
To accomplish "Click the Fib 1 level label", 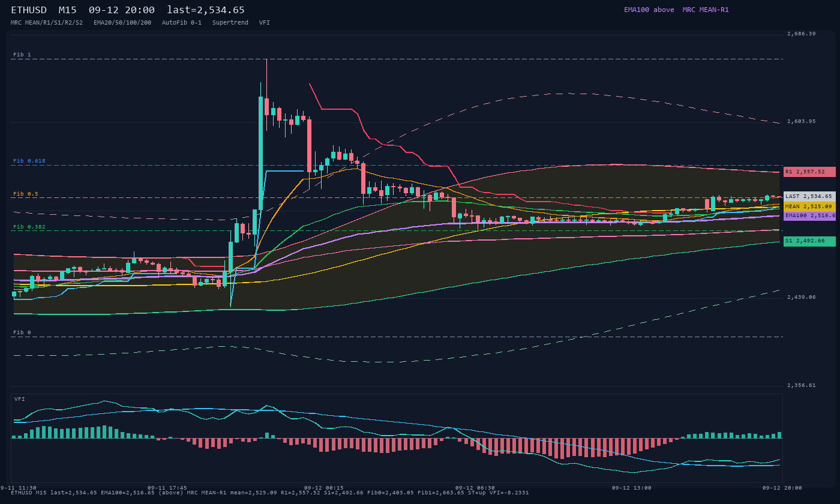I will coord(22,55).
